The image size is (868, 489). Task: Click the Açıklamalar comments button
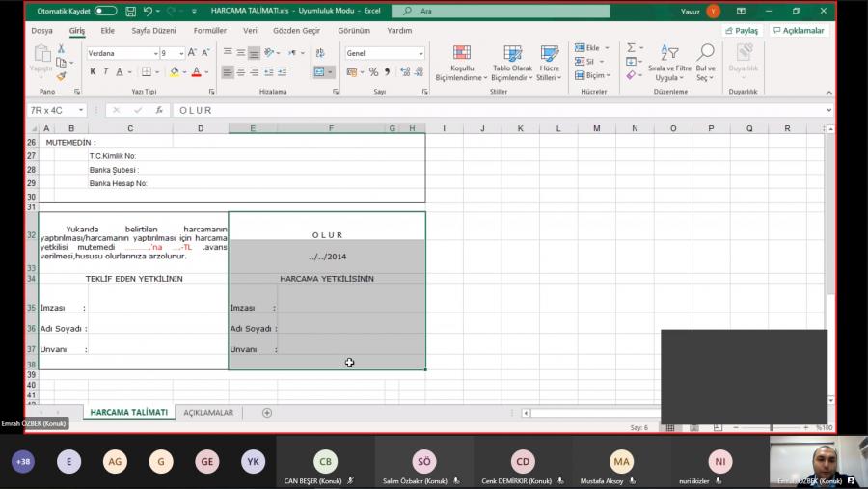(x=798, y=31)
